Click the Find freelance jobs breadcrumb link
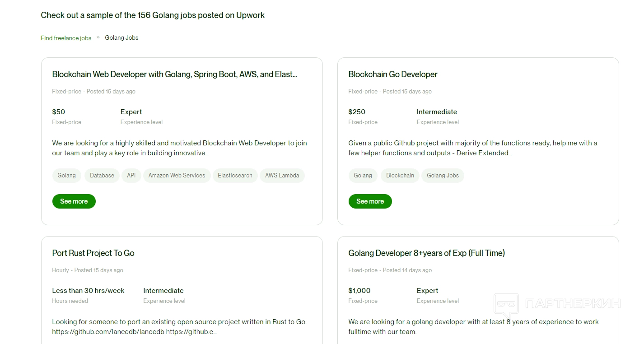This screenshot has height=344, width=644. point(66,38)
